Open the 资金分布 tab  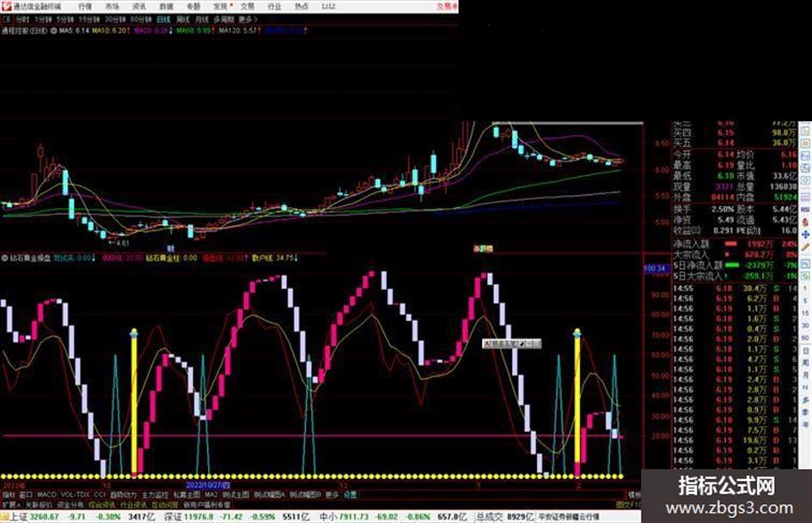coord(70,504)
